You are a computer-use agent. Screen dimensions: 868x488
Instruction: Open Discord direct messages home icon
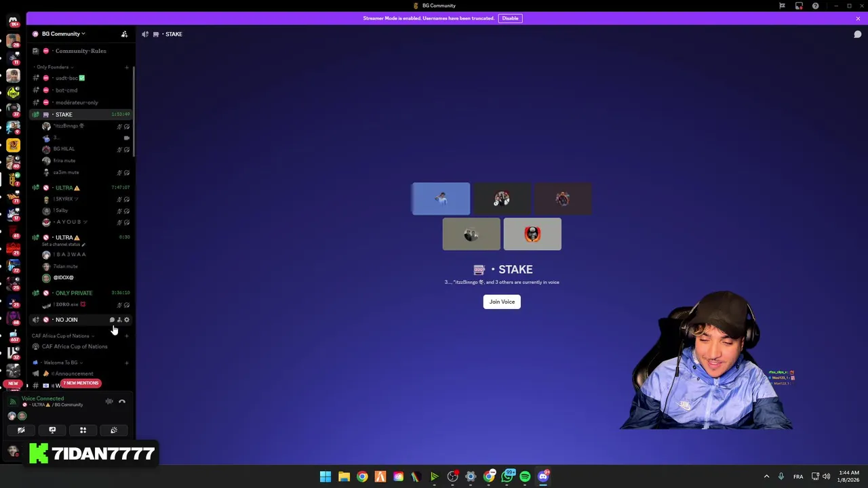point(13,21)
